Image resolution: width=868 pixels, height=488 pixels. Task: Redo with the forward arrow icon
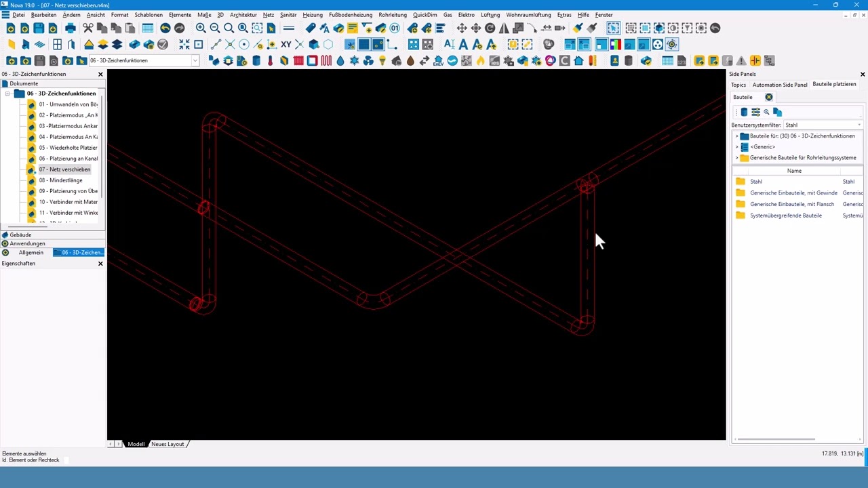pos(179,28)
